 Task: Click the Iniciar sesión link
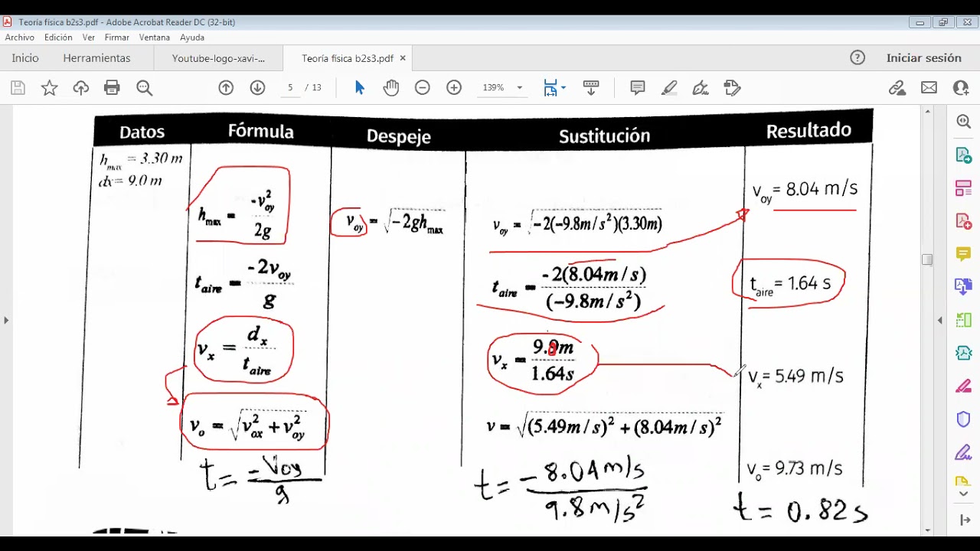pos(923,57)
